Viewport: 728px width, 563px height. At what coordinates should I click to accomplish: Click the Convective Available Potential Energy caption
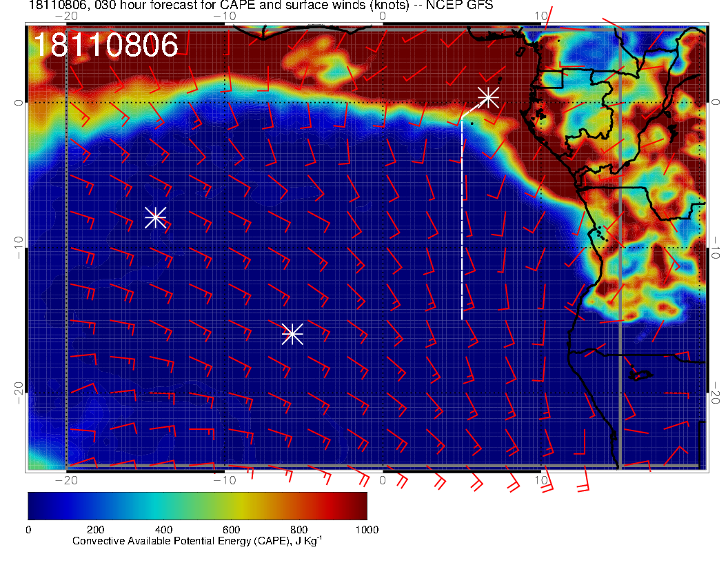[x=197, y=542]
